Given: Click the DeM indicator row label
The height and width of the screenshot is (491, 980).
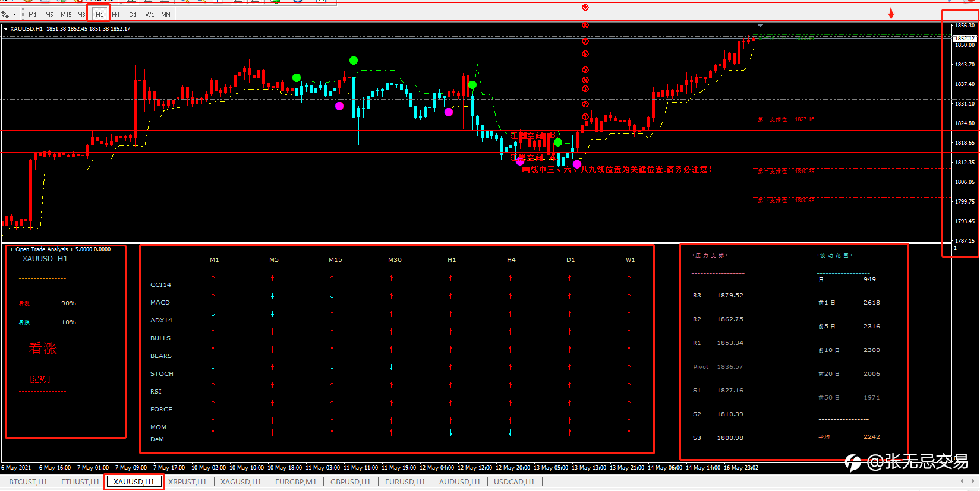Looking at the screenshot, I should pos(157,439).
